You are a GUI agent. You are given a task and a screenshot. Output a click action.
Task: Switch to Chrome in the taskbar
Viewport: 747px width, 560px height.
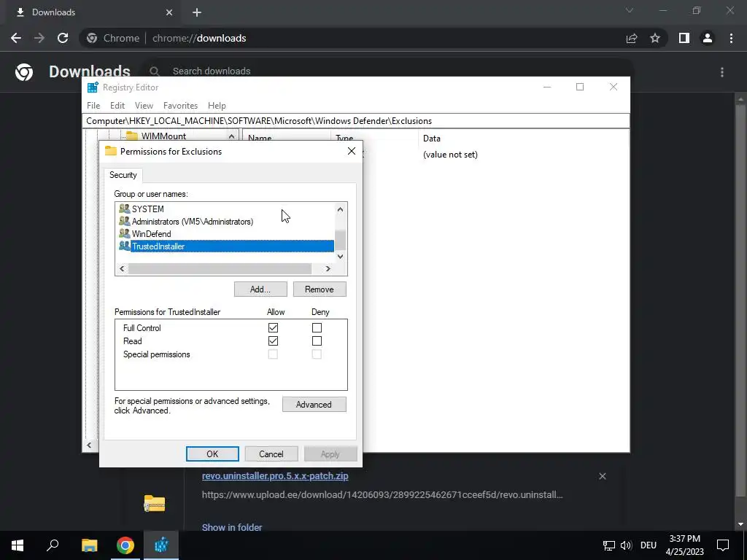pyautogui.click(x=125, y=545)
